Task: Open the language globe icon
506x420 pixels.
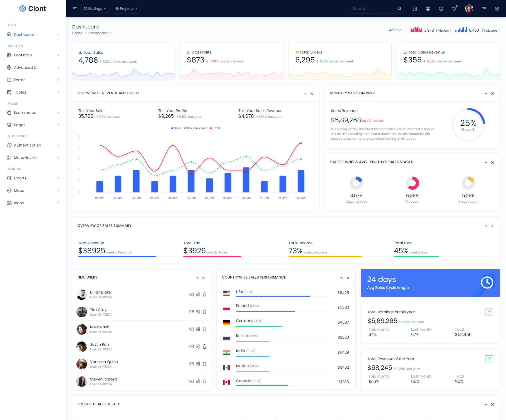Action: pyautogui.click(x=428, y=9)
